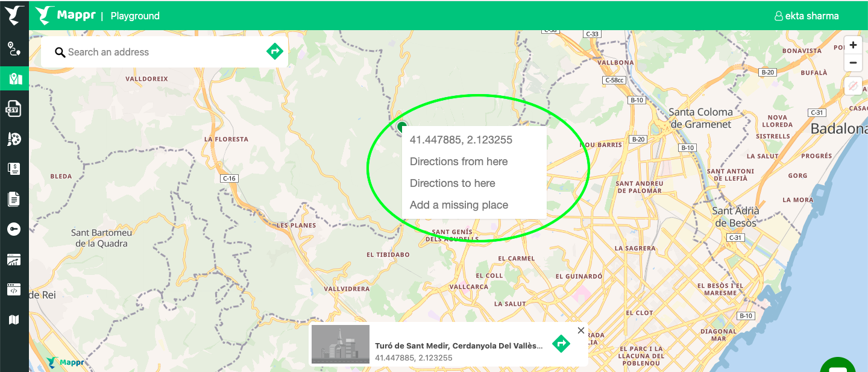Click the folded map icon at sidebar bottom
This screenshot has width=868, height=372.
click(13, 320)
